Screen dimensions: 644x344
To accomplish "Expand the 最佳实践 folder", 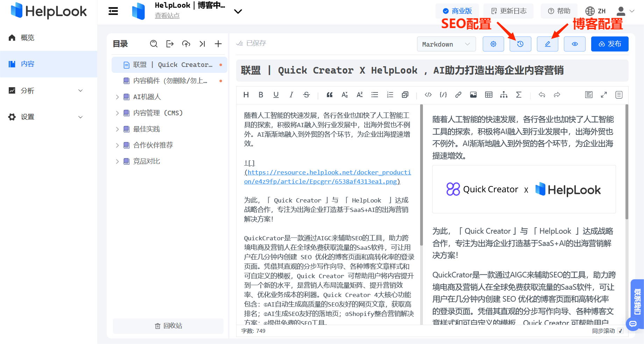I will 117,129.
